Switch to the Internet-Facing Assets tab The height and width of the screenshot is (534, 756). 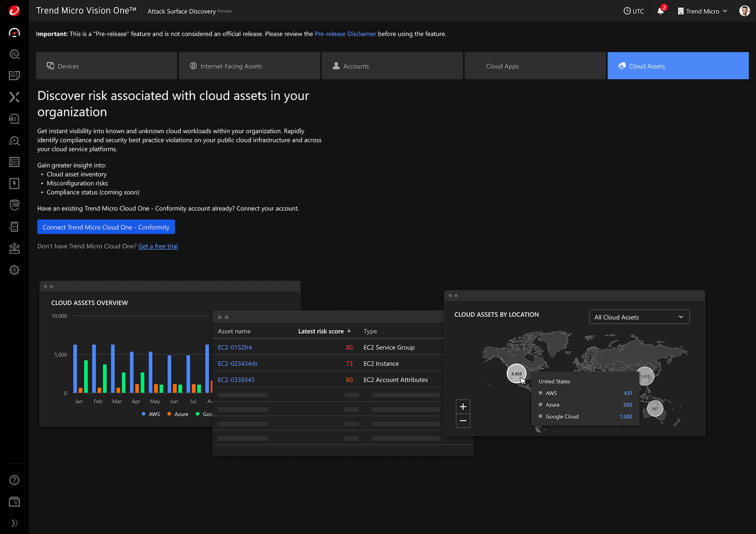click(249, 66)
